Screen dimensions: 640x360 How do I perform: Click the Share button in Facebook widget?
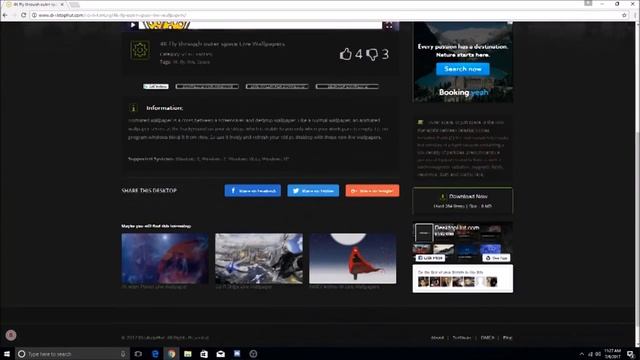496,258
